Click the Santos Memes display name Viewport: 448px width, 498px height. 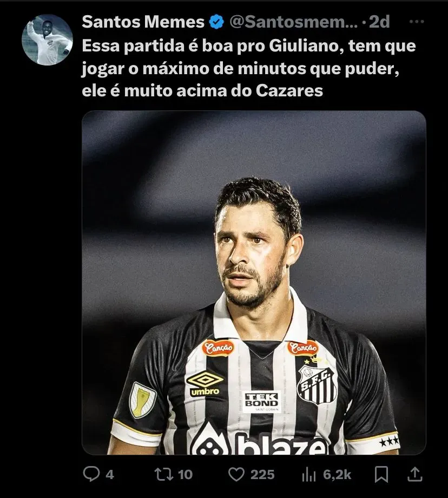(143, 22)
